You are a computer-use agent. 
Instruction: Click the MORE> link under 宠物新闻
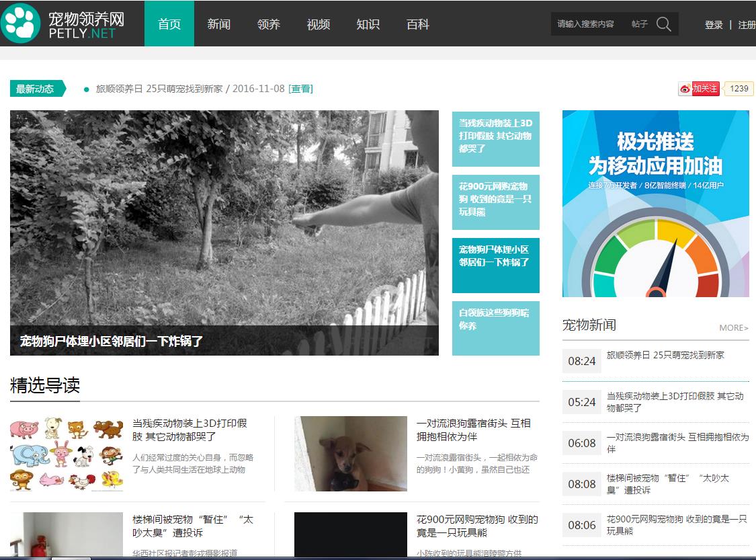pyautogui.click(x=734, y=328)
